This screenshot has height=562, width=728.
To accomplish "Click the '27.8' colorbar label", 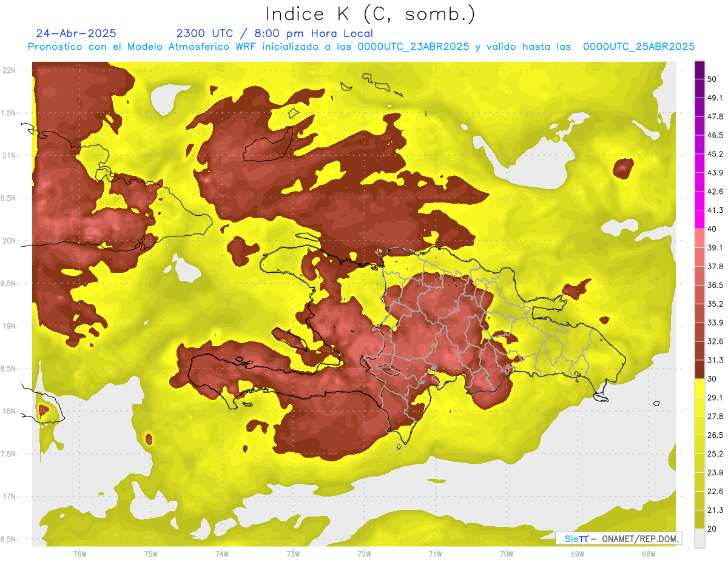I will pyautogui.click(x=715, y=416).
